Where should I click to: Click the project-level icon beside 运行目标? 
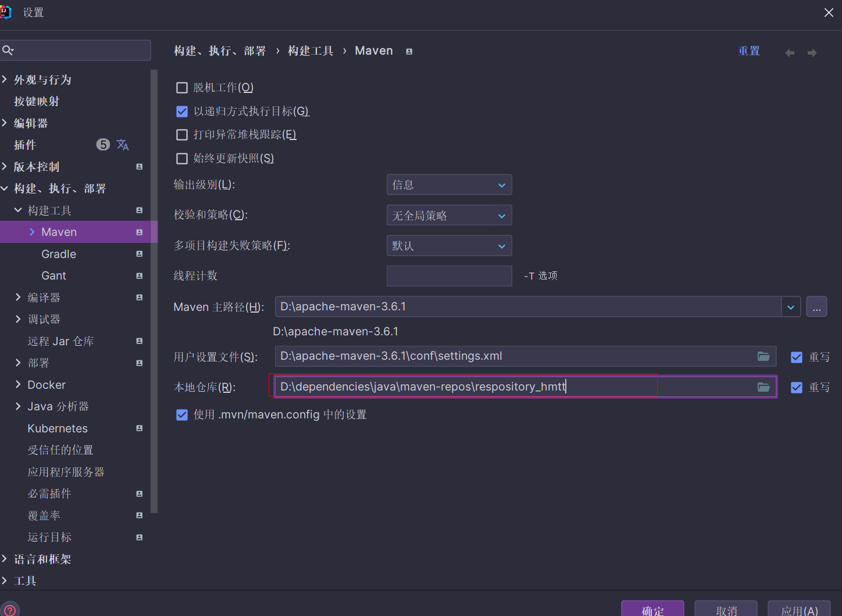tap(140, 538)
